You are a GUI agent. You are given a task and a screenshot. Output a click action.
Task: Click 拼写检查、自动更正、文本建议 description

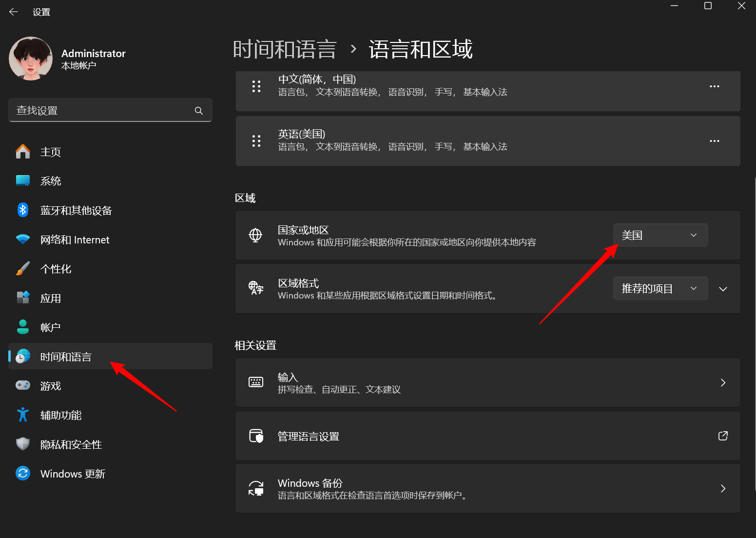point(339,389)
